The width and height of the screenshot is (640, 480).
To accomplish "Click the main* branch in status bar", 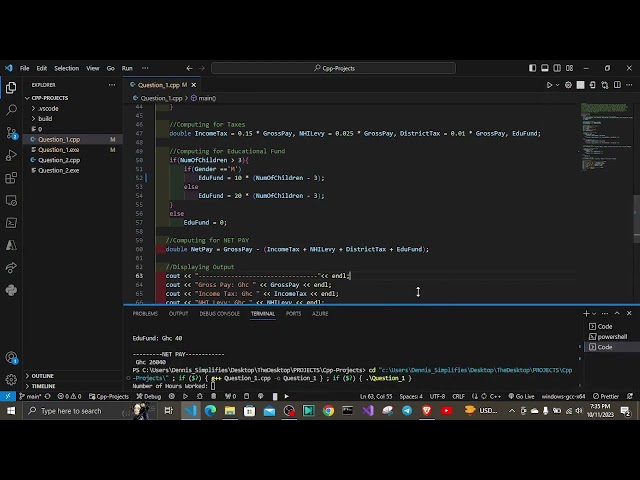I will 30,396.
